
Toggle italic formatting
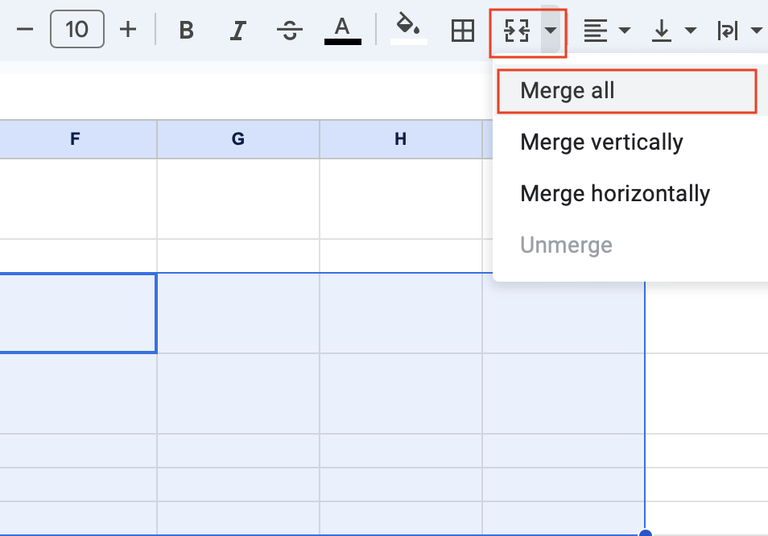(x=238, y=31)
